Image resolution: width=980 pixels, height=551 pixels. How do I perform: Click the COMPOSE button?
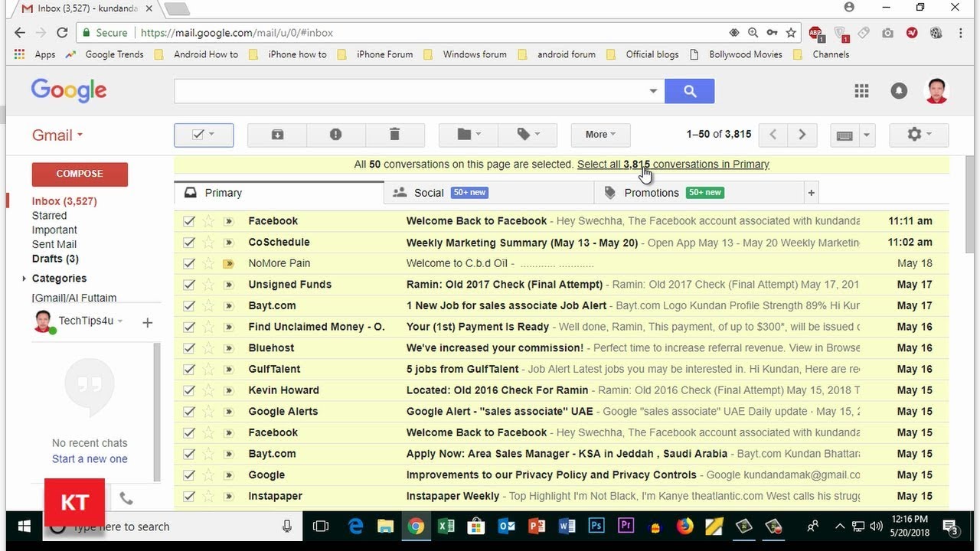pyautogui.click(x=80, y=174)
